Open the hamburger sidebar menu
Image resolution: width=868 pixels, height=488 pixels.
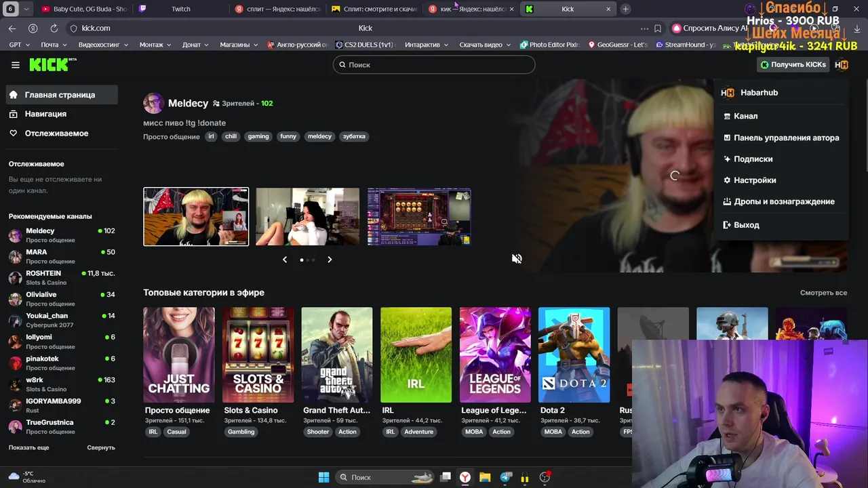click(16, 65)
